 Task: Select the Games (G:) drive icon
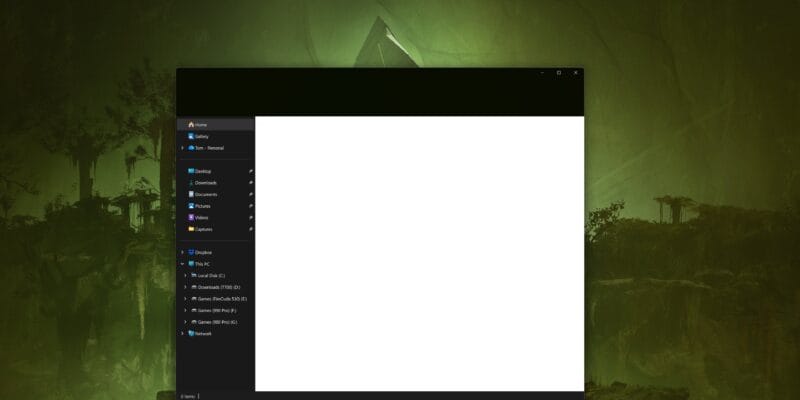coord(194,322)
